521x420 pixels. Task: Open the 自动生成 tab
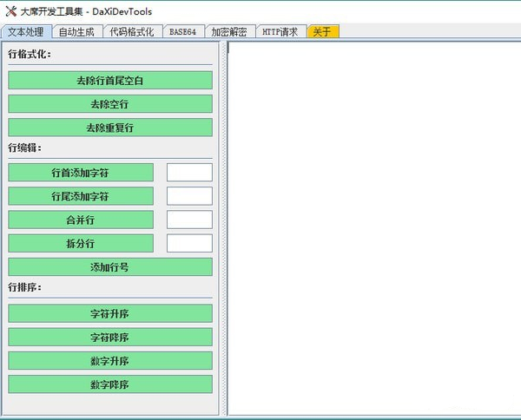(77, 32)
